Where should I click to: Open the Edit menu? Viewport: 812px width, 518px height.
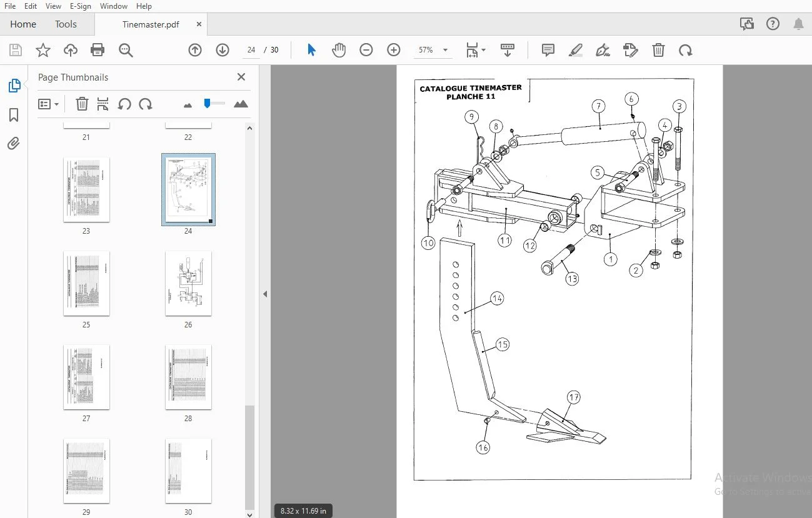pyautogui.click(x=31, y=6)
